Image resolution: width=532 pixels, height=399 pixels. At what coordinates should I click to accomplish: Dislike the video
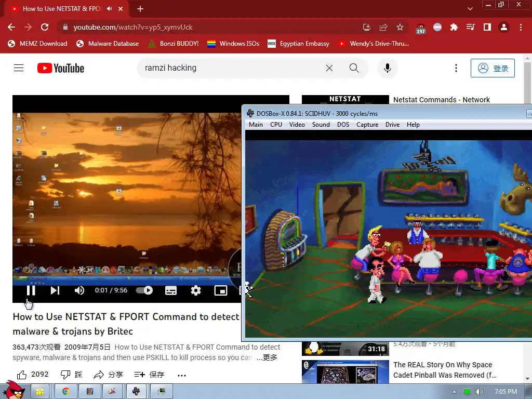pos(71,375)
